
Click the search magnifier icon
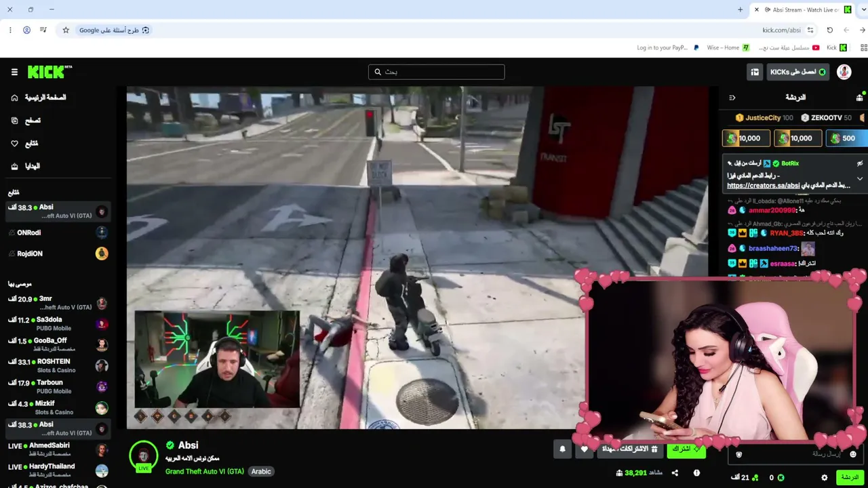click(378, 72)
